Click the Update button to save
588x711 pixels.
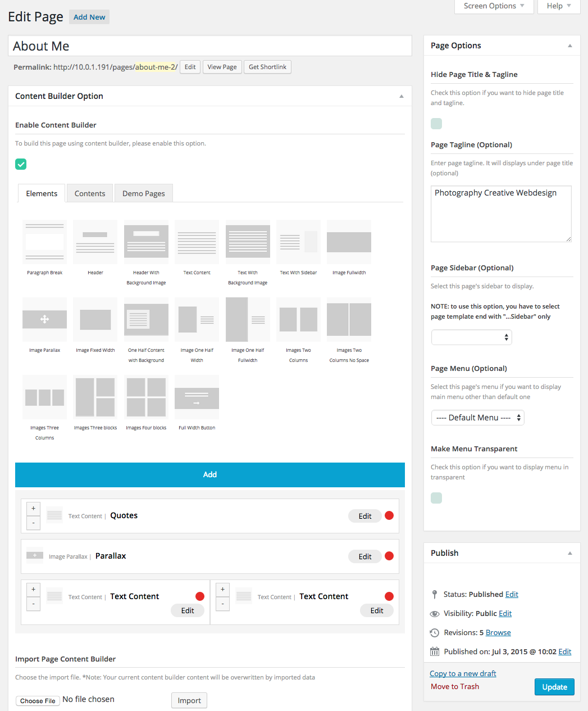554,686
